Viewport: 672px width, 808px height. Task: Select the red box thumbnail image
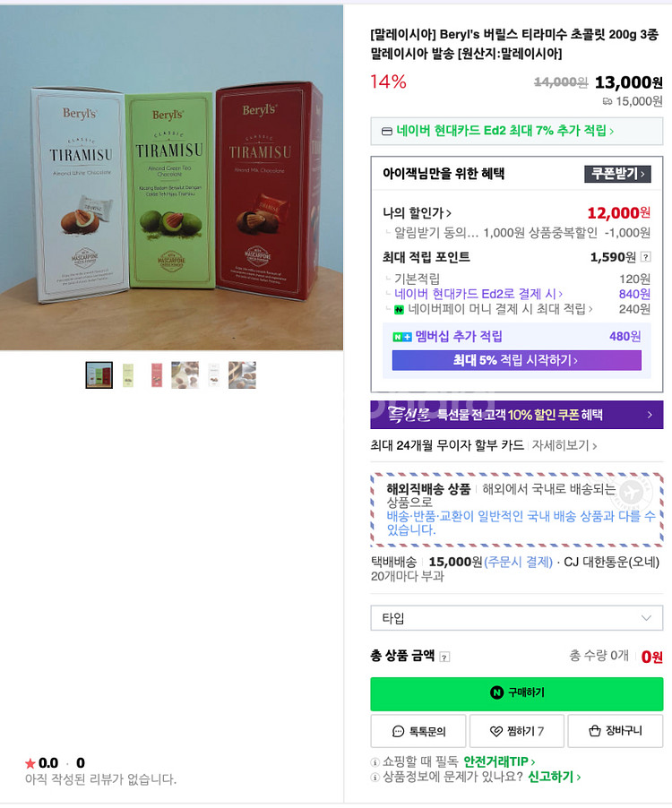tap(156, 375)
